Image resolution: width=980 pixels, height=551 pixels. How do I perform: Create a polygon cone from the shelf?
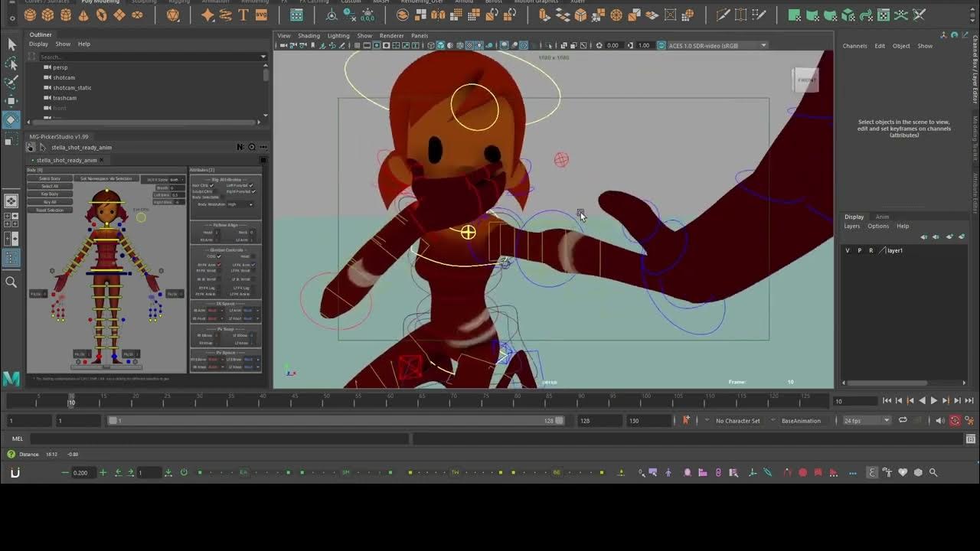coord(83,15)
